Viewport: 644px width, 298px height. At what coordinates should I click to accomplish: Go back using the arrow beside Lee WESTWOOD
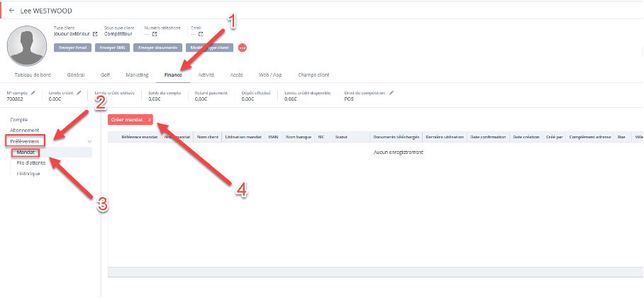tap(11, 10)
